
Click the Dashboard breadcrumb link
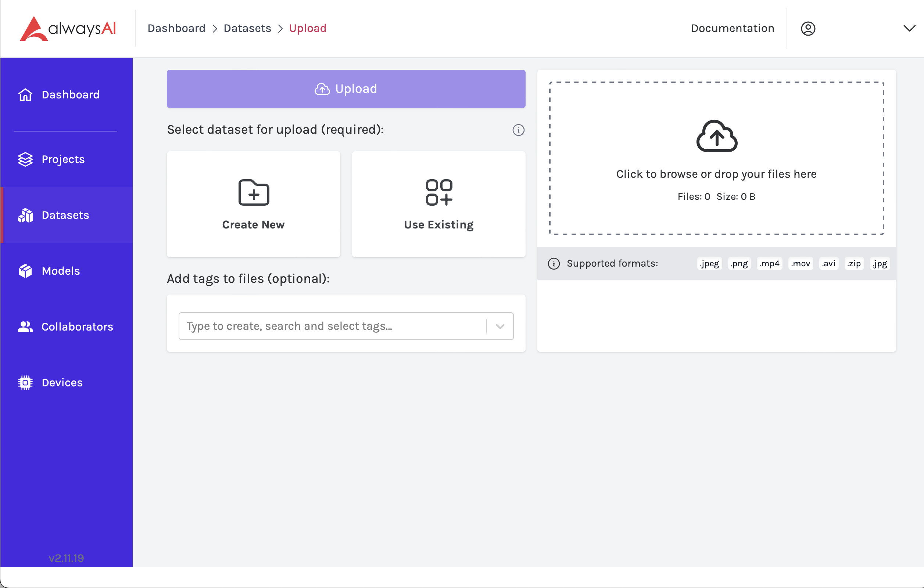coord(176,28)
